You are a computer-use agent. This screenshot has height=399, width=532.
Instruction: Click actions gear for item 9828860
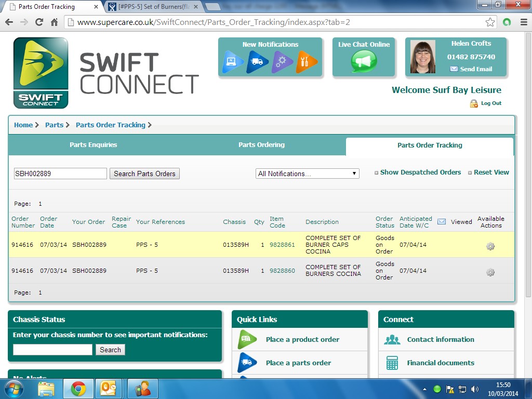(490, 272)
